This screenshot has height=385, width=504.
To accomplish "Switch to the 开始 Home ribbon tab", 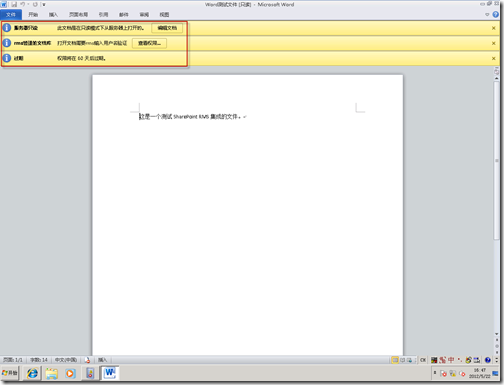I will point(33,15).
